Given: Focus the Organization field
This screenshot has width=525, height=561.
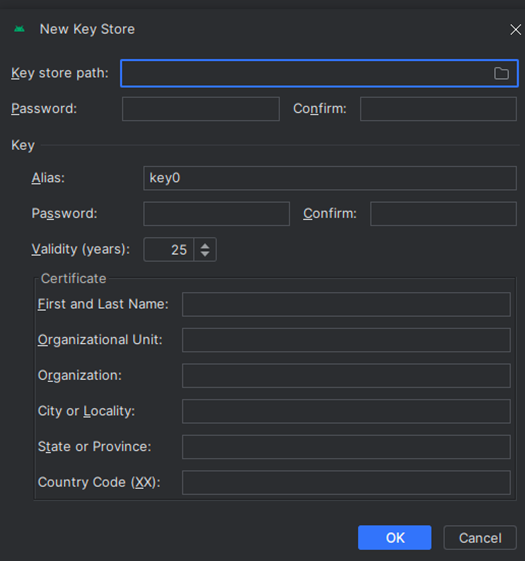Looking at the screenshot, I should 346,376.
